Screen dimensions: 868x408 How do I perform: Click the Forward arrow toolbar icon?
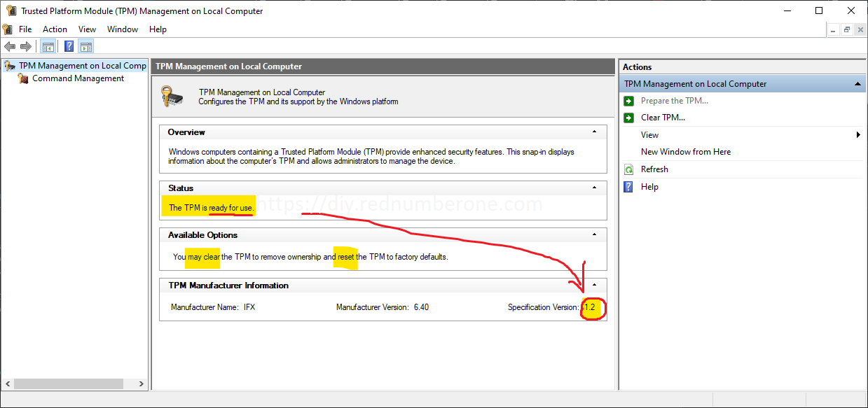point(26,47)
